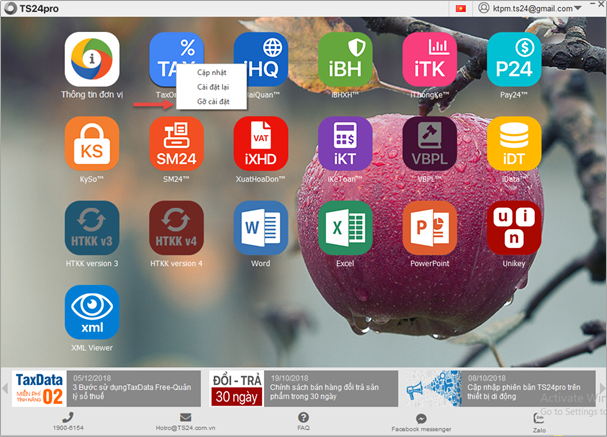Screen dimensions: 607x437
Task: Open the Excel app icon
Action: pos(345,228)
